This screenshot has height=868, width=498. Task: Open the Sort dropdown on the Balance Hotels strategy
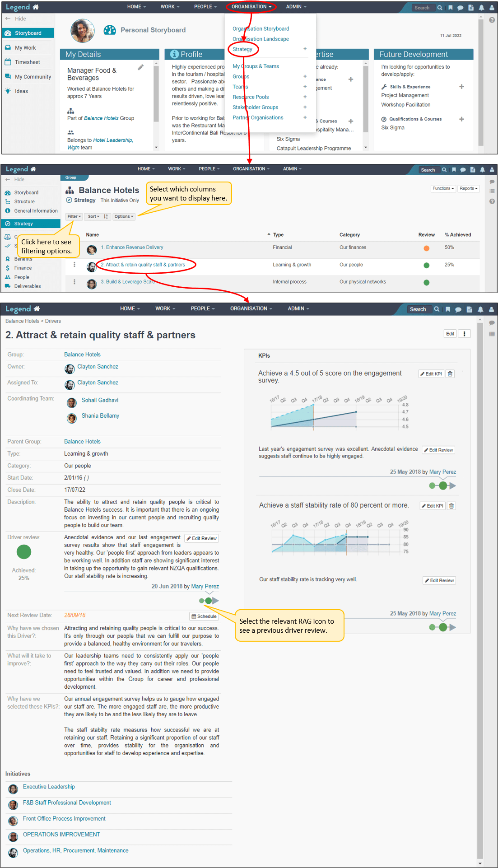(93, 217)
